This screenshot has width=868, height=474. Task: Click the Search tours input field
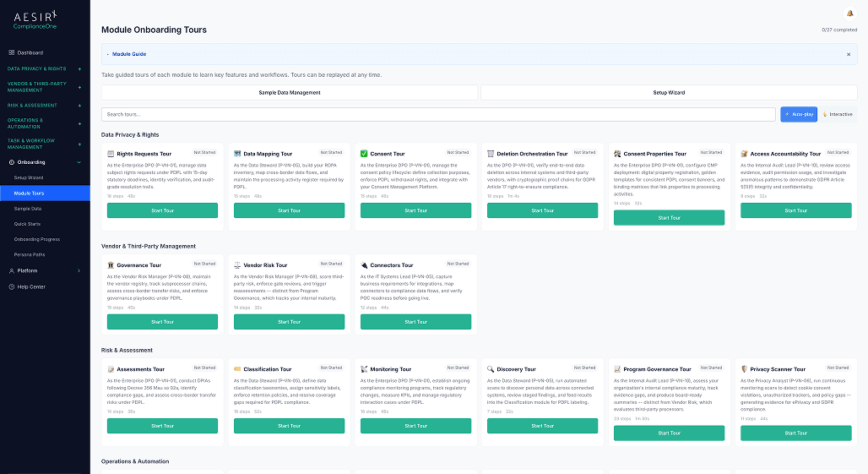click(437, 114)
